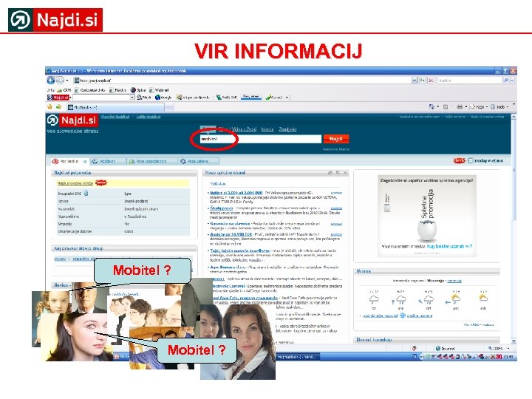Click the snowflake icon beside snow conditions link
532x399 pixels.
pos(403,316)
